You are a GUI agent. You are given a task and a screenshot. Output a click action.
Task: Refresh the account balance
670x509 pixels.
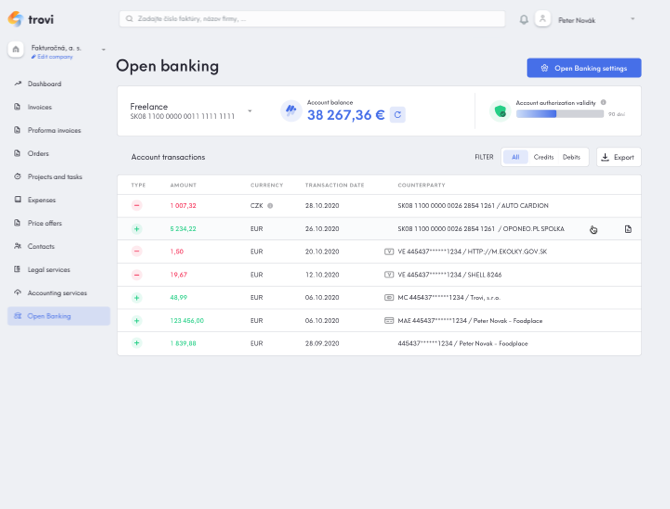(397, 115)
